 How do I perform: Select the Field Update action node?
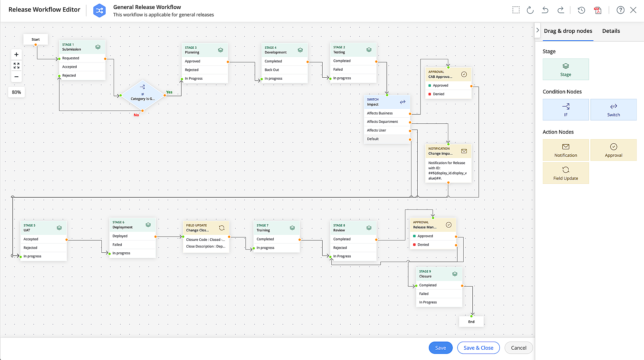coord(565,173)
